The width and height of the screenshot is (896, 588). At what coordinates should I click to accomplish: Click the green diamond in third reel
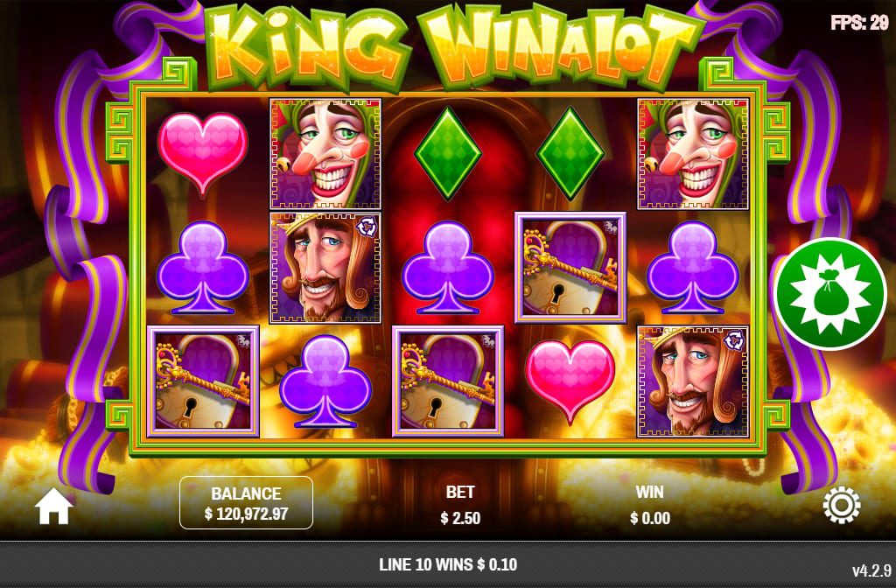coord(448,154)
